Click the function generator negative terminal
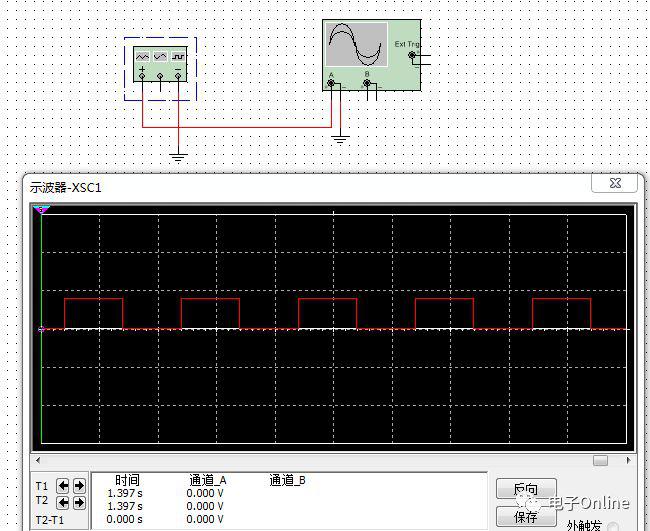 (178, 76)
